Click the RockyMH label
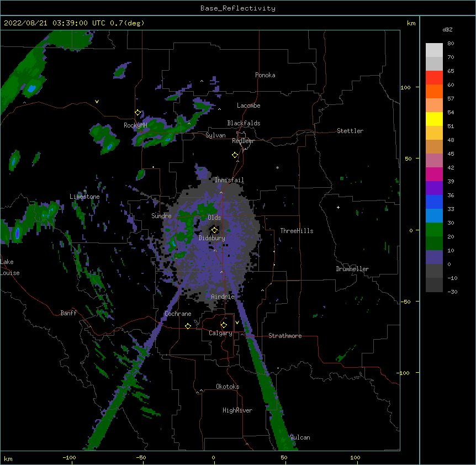 coord(135,125)
